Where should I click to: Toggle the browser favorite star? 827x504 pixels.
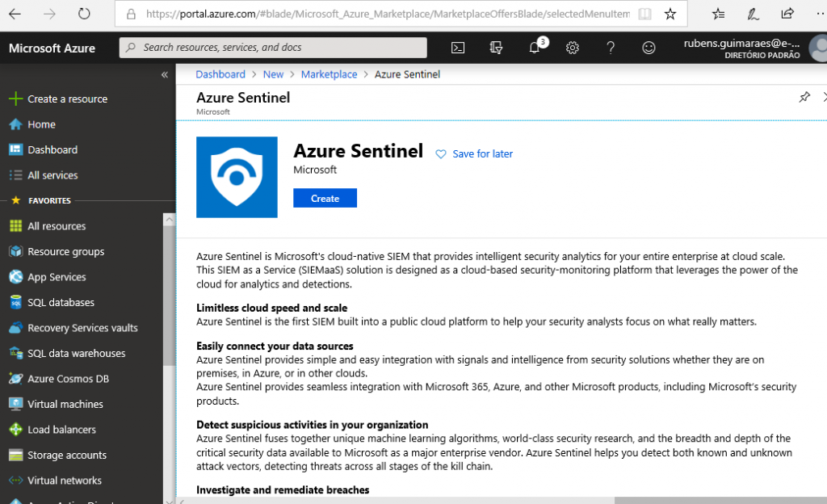point(670,14)
